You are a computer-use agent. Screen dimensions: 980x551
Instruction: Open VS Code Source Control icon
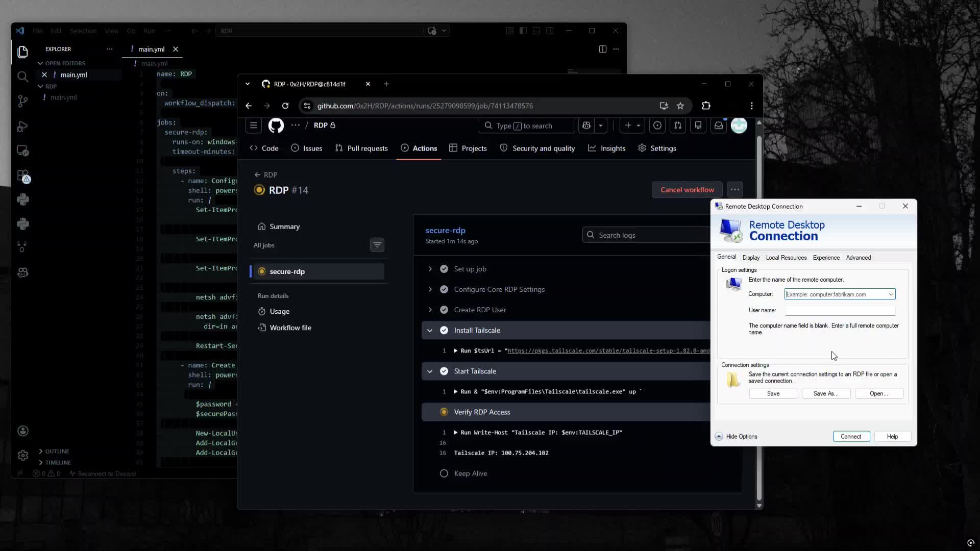click(22, 101)
